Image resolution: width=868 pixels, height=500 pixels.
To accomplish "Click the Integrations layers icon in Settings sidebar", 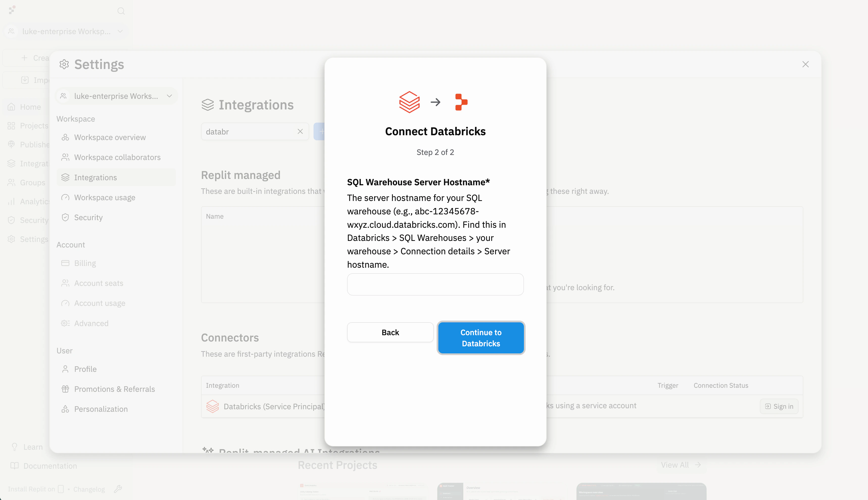I will pyautogui.click(x=65, y=177).
